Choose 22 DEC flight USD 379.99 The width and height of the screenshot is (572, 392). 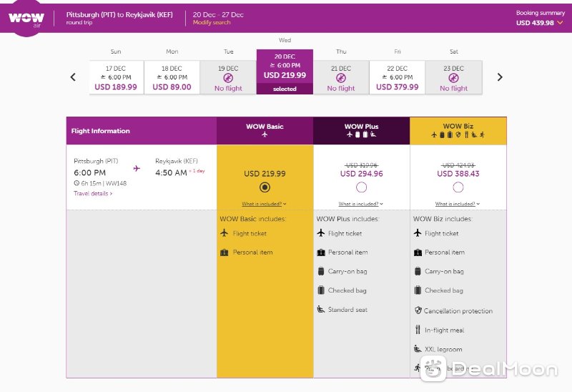click(398, 77)
